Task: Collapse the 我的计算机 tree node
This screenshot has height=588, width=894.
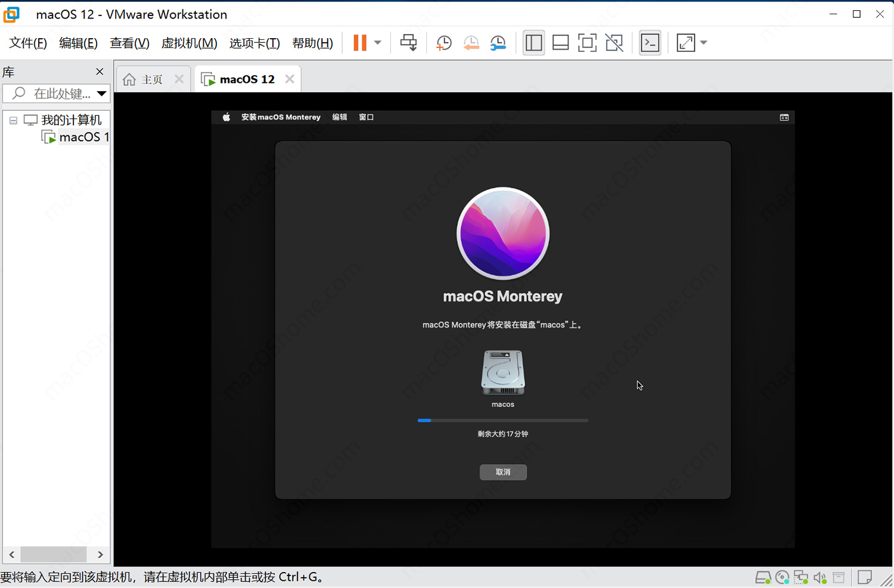Action: coord(13,120)
